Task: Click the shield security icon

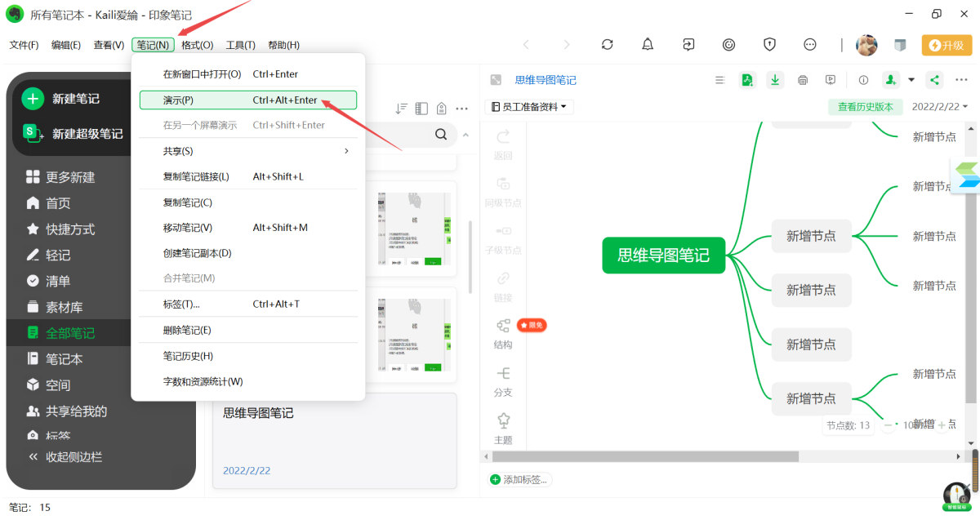Action: point(769,45)
